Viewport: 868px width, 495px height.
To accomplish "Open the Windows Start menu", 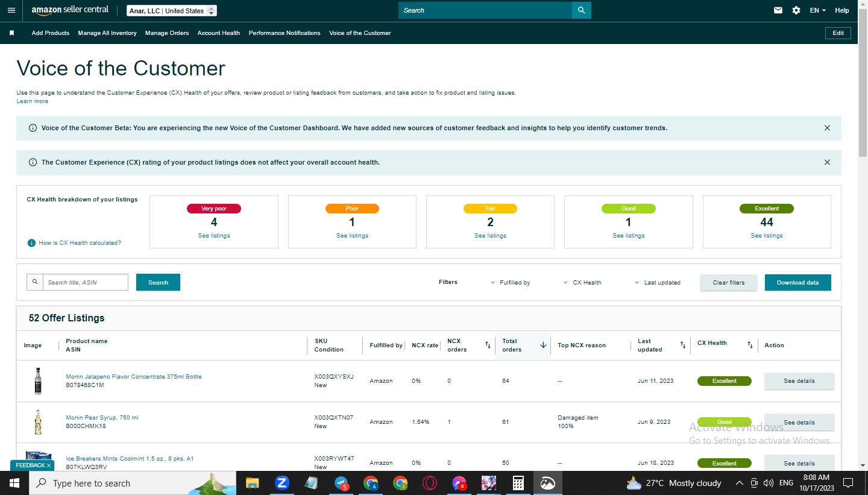I will tap(14, 483).
